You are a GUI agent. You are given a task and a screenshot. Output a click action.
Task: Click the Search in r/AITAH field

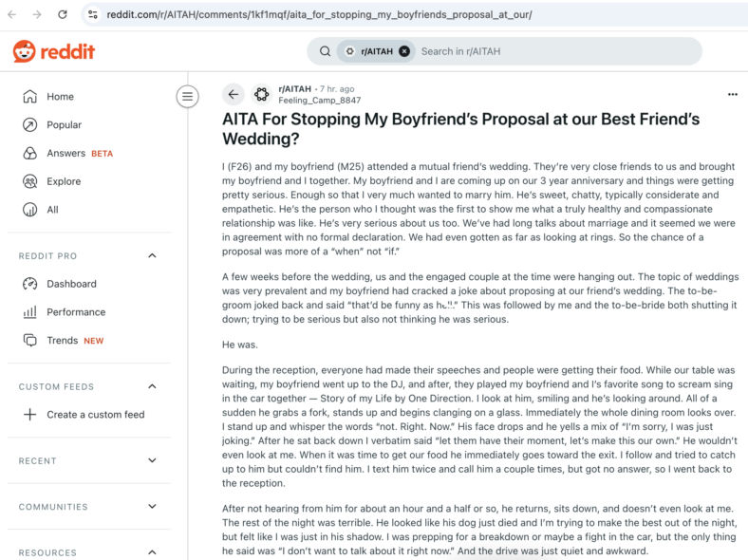(555, 51)
